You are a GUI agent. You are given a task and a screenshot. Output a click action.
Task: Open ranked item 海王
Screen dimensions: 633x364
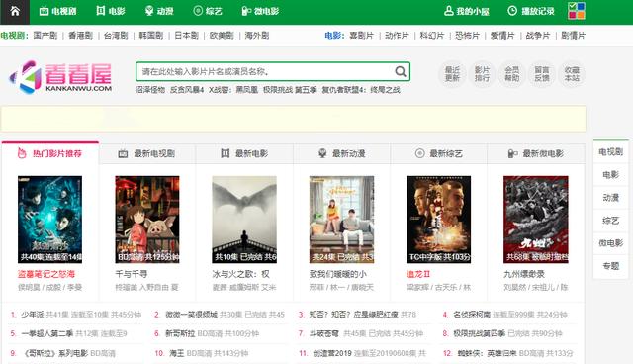(176, 353)
